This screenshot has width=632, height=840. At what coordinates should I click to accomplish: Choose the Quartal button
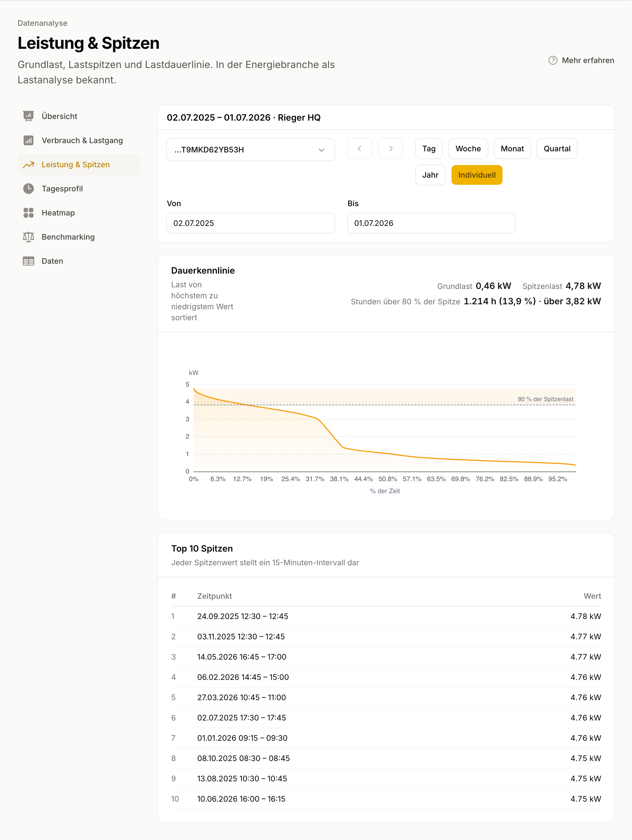[x=557, y=149]
